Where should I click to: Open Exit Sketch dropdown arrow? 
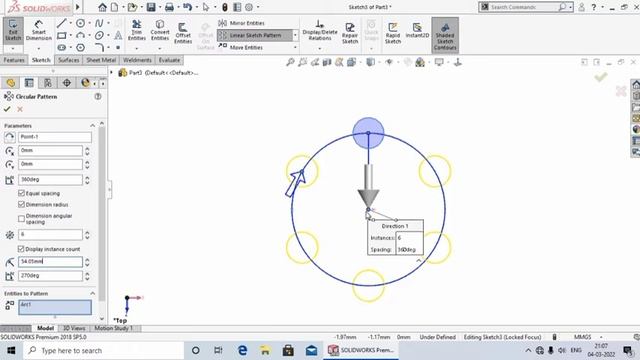click(x=13, y=48)
